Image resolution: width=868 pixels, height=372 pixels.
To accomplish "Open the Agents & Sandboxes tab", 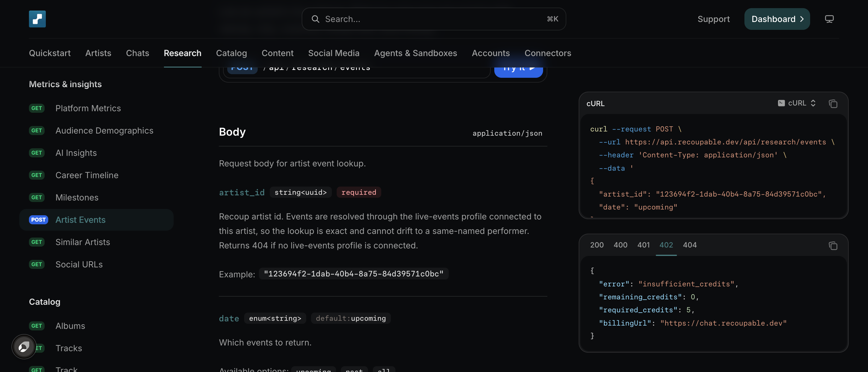I will 416,53.
